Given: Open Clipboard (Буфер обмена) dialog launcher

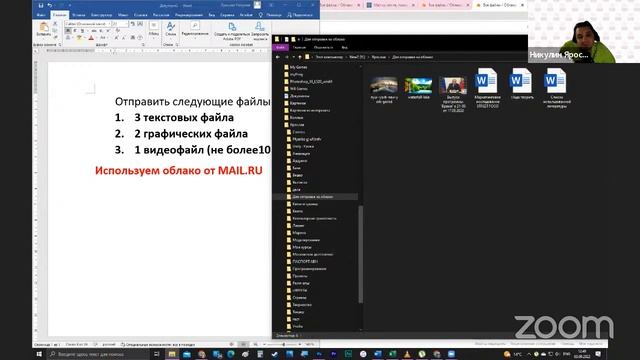Looking at the screenshot, I should [x=60, y=44].
